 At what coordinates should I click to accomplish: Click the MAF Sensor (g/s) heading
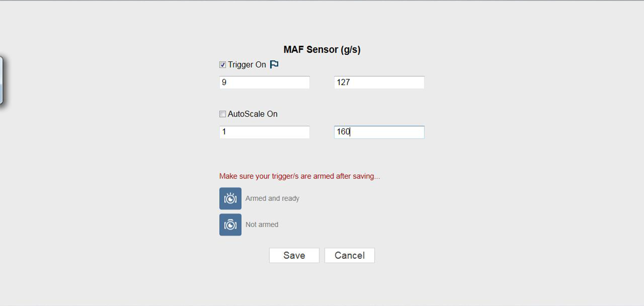coord(322,50)
